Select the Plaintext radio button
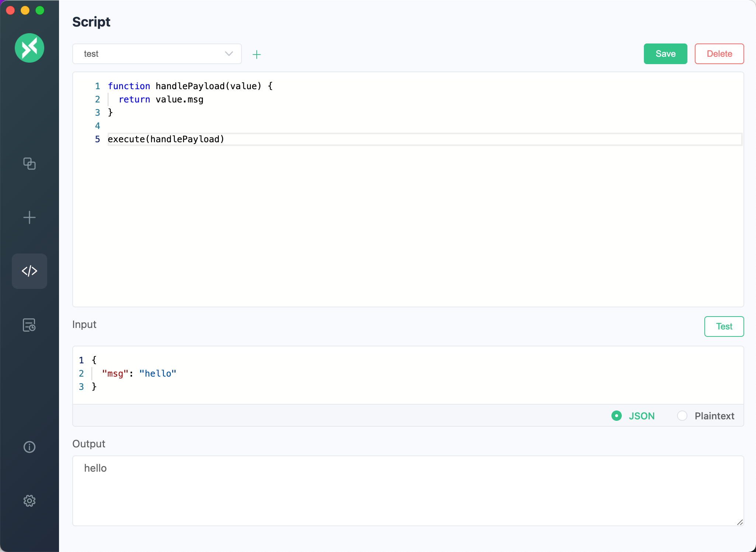This screenshot has height=552, width=756. 682,416
